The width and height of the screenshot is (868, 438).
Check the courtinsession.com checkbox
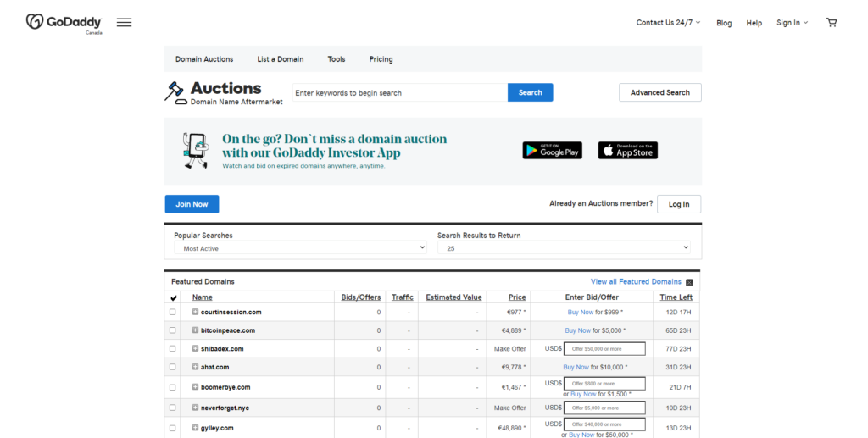click(x=173, y=312)
